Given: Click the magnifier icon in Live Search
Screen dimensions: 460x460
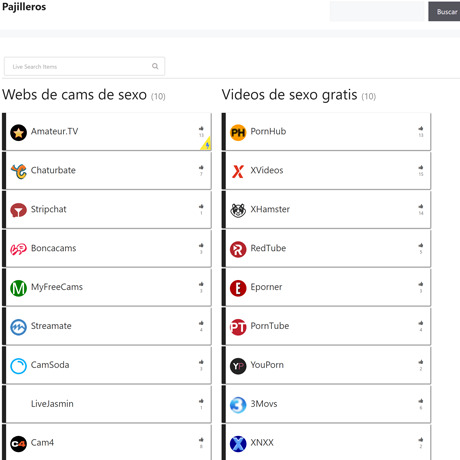Looking at the screenshot, I should pos(155,66).
